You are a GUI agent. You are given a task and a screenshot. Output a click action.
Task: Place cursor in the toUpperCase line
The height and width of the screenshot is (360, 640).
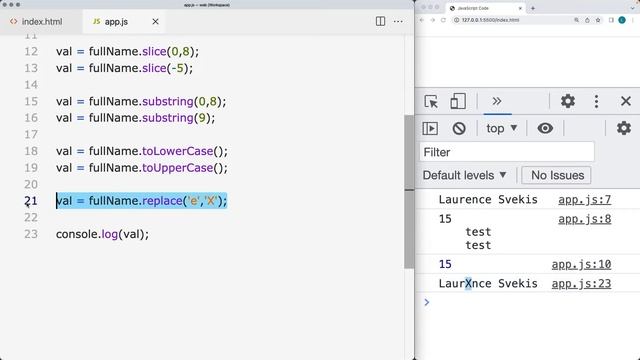click(142, 168)
